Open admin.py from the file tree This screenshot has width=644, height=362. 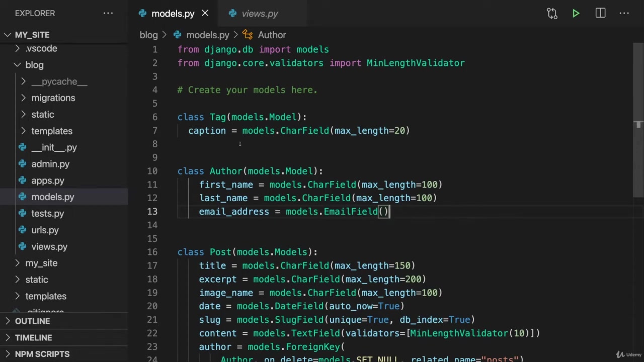50,164
